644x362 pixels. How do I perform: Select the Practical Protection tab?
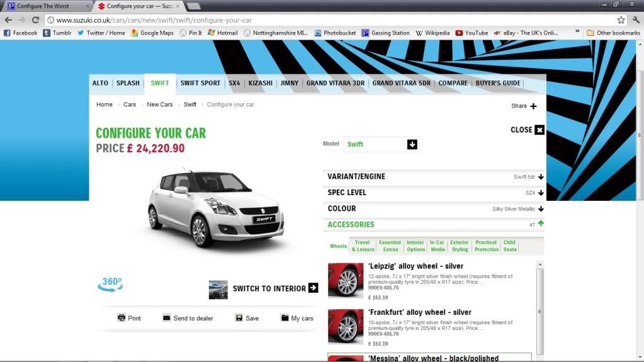coord(486,246)
